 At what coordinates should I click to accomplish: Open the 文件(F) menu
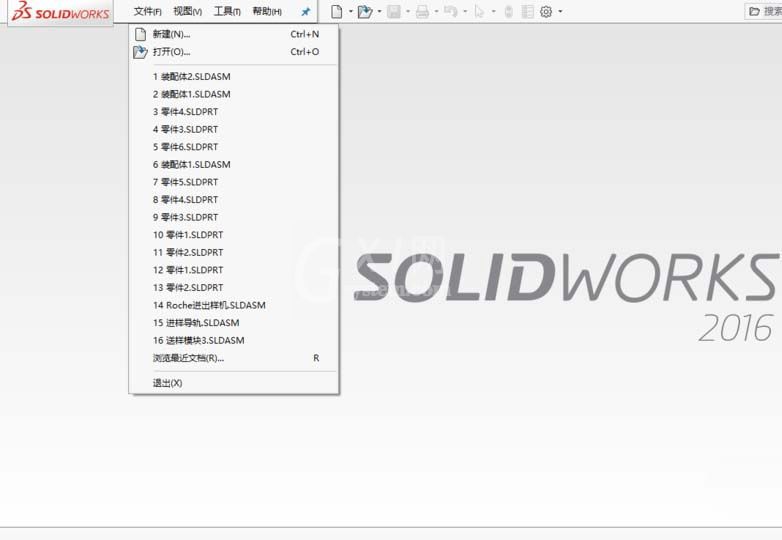click(x=148, y=11)
